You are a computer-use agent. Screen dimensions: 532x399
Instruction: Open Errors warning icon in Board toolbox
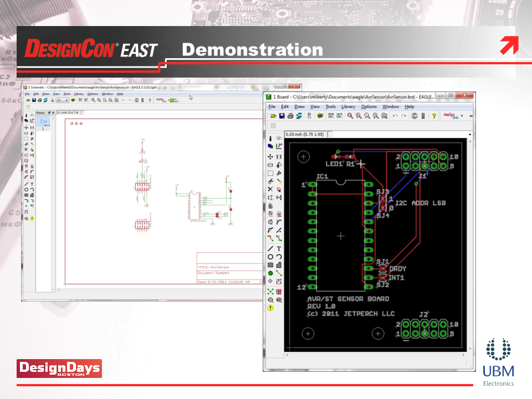[x=270, y=308]
